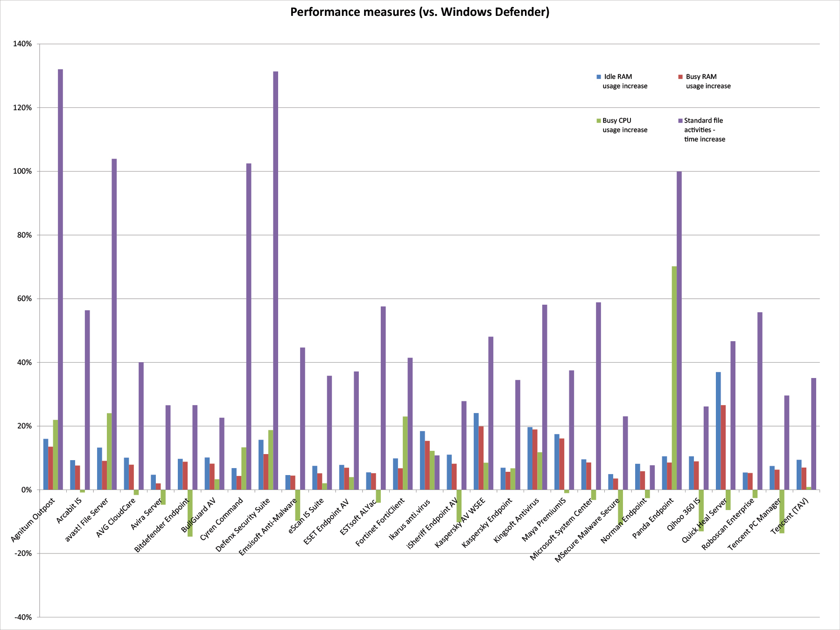Click the Tencent (TAV) category label
The image size is (840, 630).
(790, 516)
